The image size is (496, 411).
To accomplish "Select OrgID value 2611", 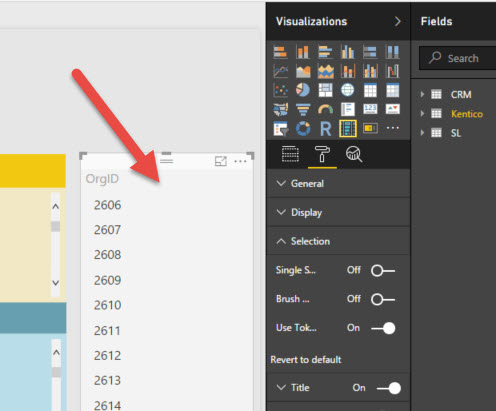I will tap(107, 331).
